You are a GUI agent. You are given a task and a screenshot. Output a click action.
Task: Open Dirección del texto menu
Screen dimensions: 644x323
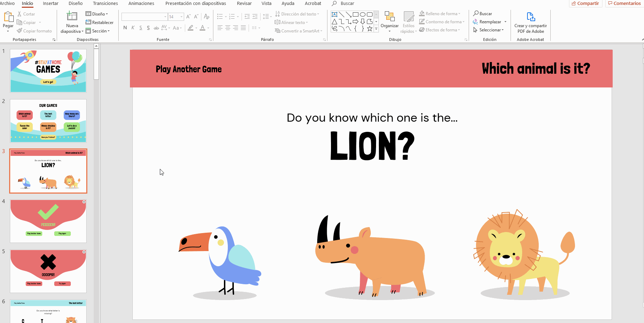[x=297, y=14]
